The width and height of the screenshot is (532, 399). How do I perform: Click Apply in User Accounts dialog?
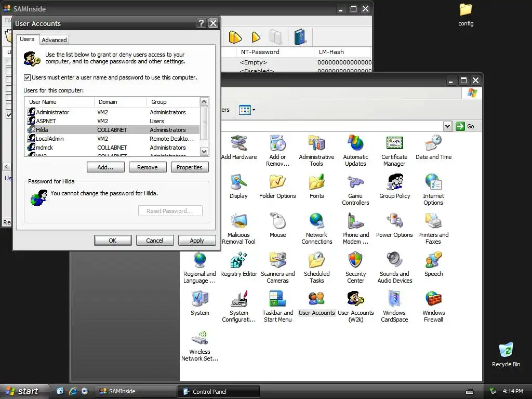(197, 240)
